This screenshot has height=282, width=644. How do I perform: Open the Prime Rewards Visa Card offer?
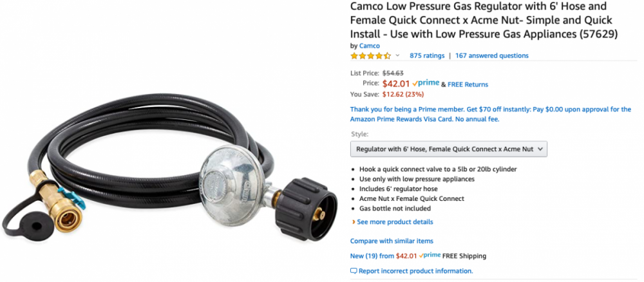[490, 115]
